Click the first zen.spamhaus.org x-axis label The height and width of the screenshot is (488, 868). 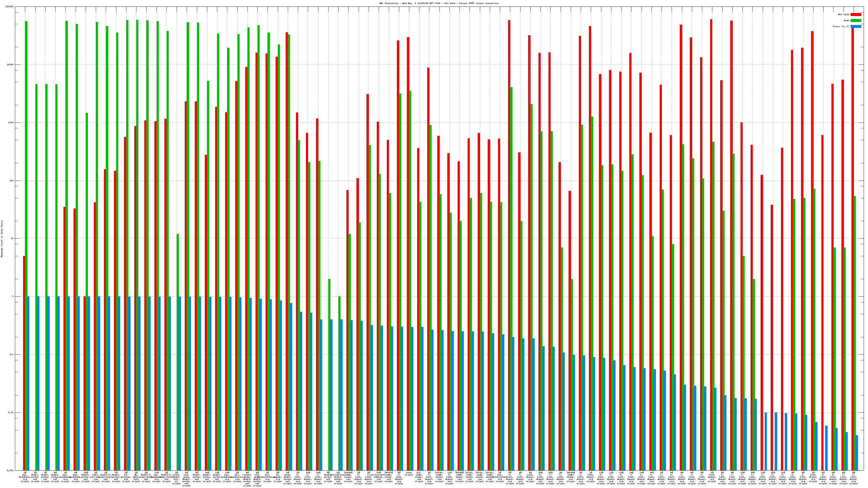tap(25, 477)
